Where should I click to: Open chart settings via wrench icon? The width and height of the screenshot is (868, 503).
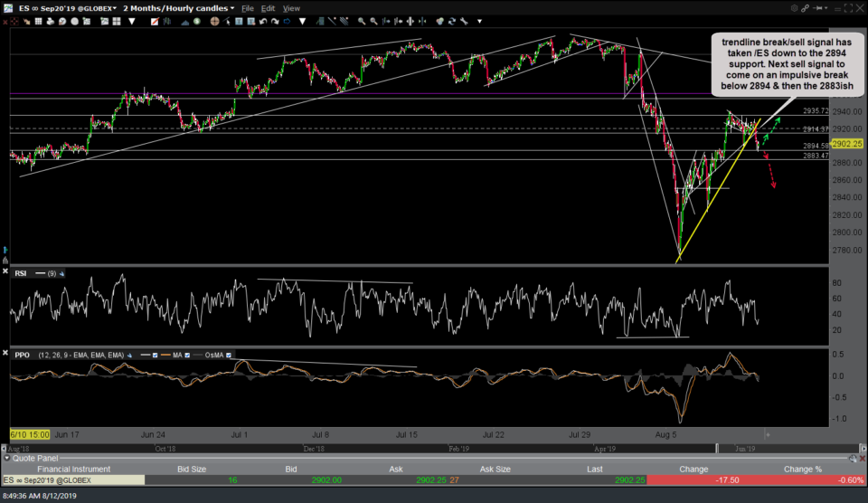coord(464,22)
